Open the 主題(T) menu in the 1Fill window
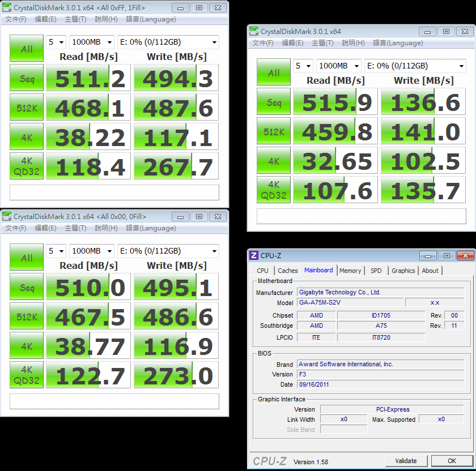The image size is (476, 471). 75,19
